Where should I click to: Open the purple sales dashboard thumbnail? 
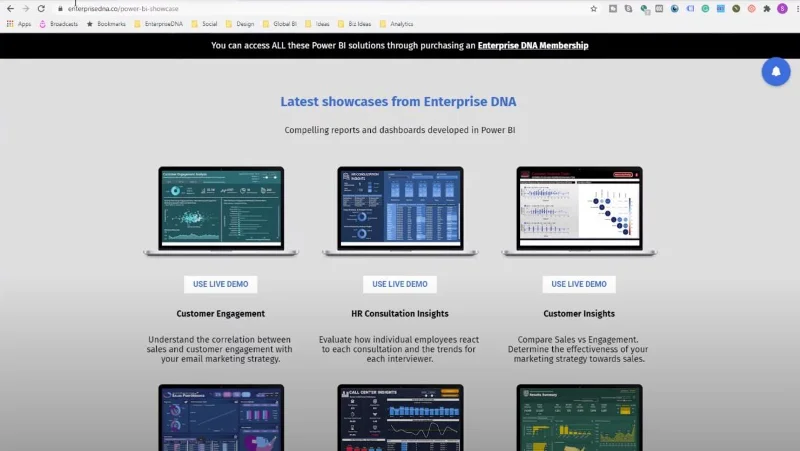(221, 417)
